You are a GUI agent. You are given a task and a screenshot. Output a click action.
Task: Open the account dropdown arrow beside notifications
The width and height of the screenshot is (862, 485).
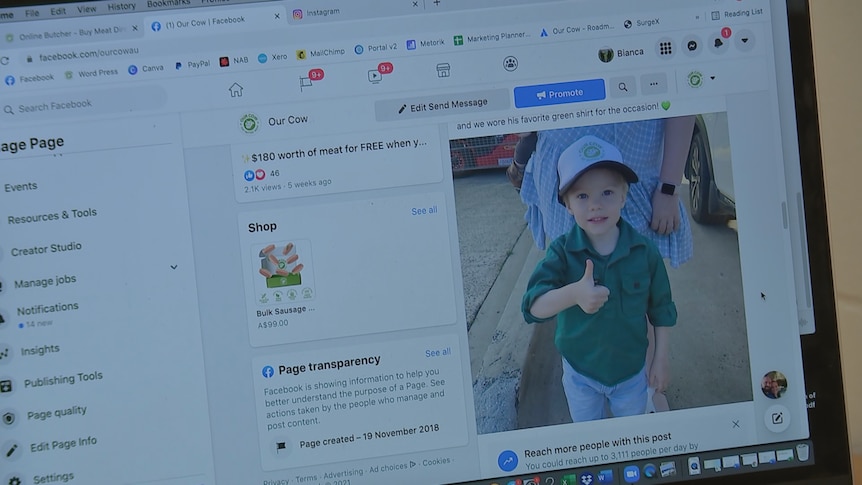(744, 40)
